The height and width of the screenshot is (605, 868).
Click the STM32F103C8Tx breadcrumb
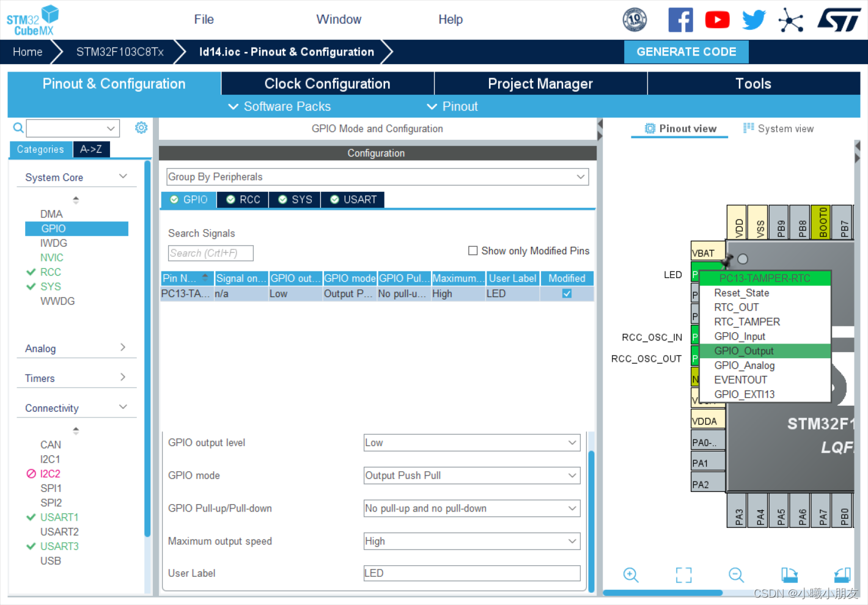point(120,52)
